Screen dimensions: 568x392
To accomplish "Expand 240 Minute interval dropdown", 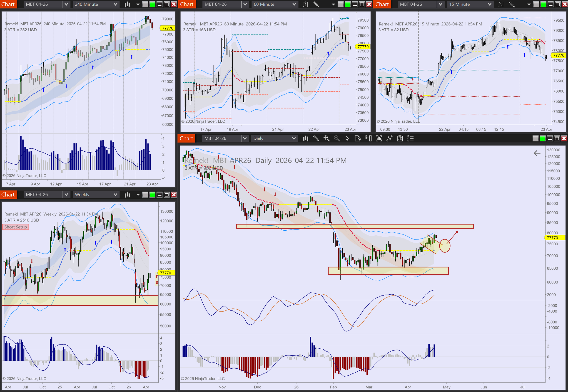I will [x=115, y=4].
